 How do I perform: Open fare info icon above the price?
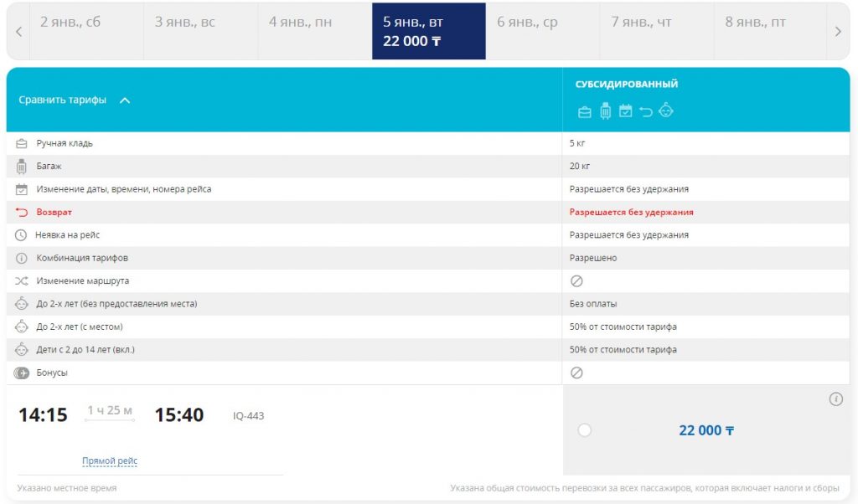click(x=835, y=399)
